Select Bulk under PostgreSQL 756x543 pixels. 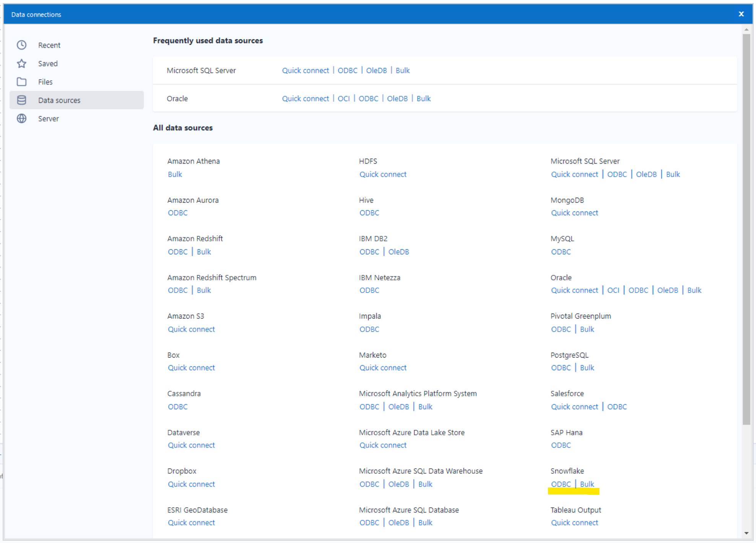[x=587, y=368]
